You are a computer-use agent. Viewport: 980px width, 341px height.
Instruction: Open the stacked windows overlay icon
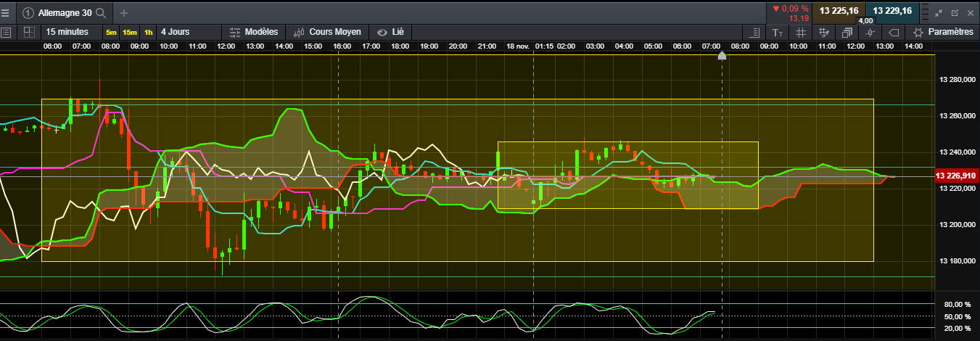847,33
